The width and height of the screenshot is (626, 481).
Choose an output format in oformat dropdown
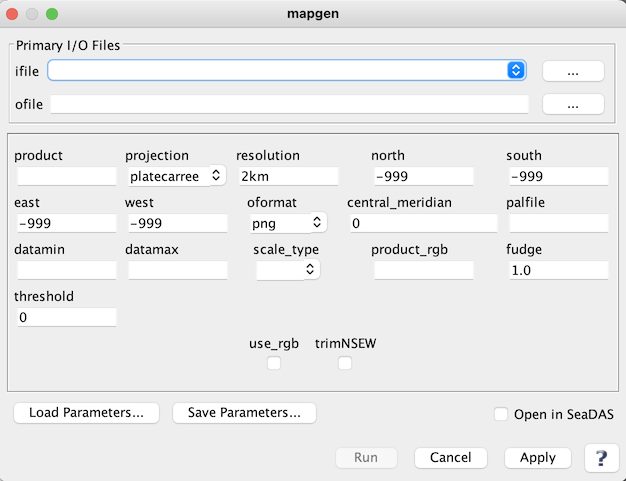[287, 222]
